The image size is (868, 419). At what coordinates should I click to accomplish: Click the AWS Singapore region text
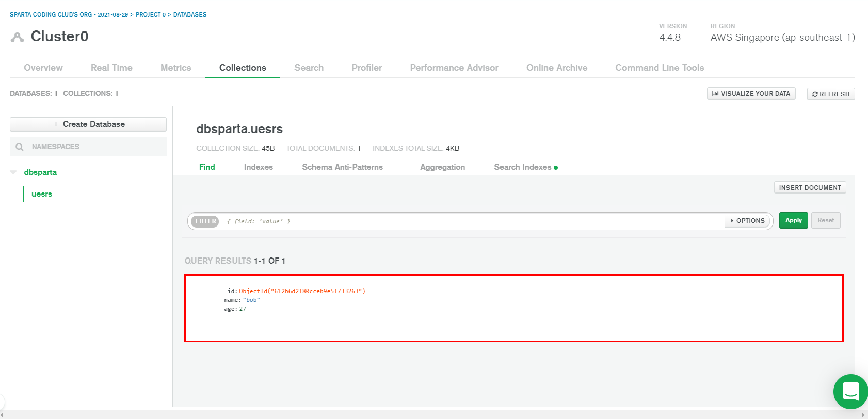[x=782, y=38]
